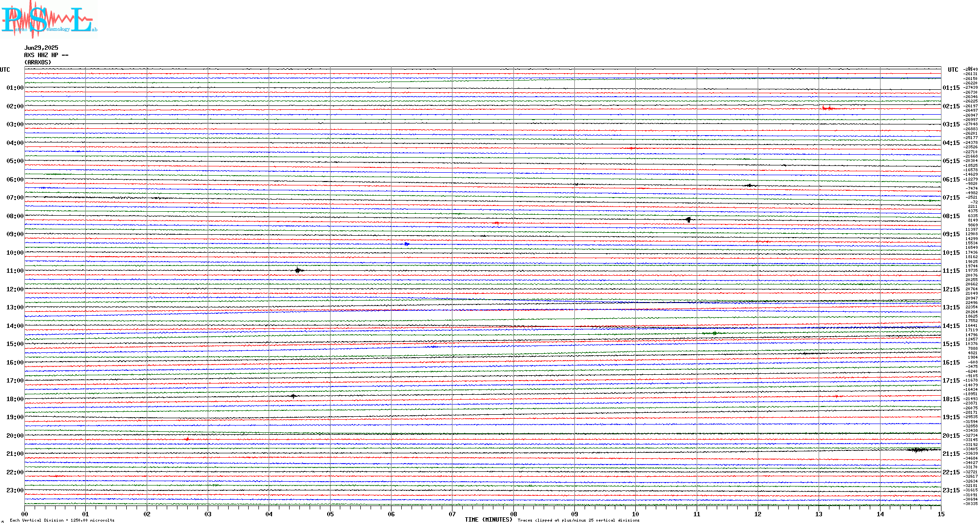Viewport: 980px width, 527px height.
Task: Click the minute 12 axis label
Action: 758,514
